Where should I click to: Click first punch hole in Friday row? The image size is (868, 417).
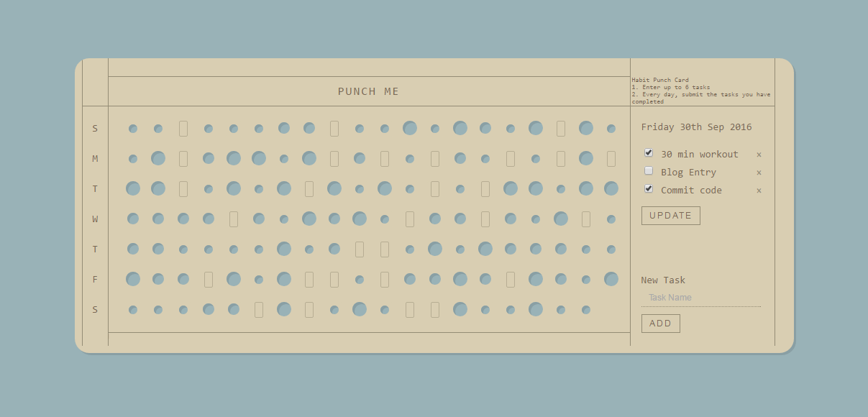133,279
